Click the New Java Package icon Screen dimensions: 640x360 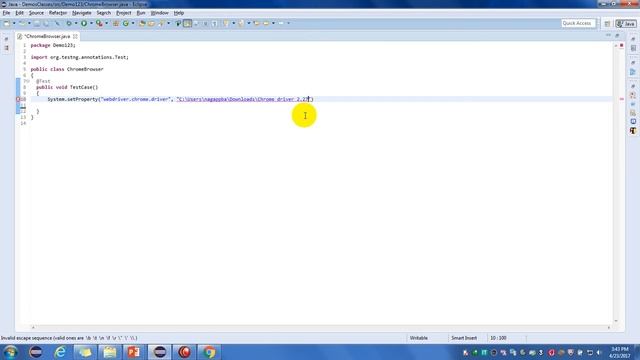coord(116,23)
